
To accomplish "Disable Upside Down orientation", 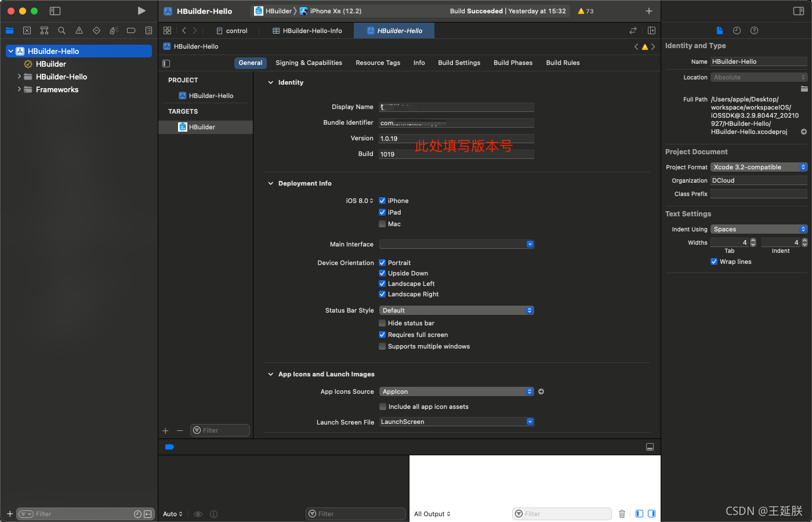I will (382, 273).
